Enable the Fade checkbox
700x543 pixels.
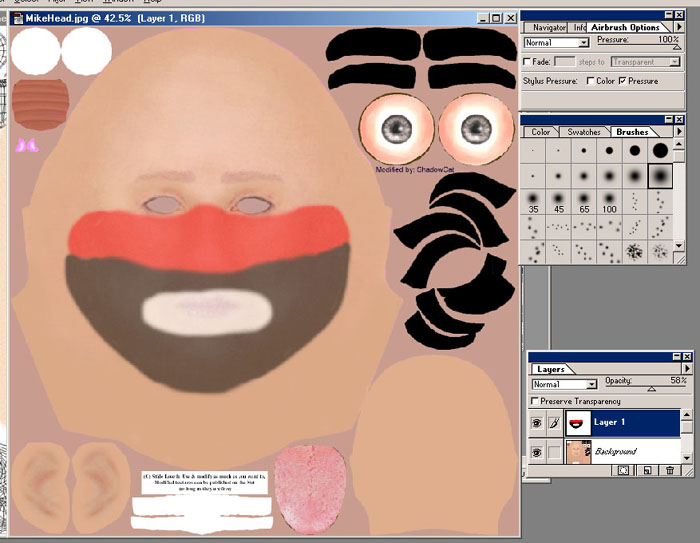[527, 61]
